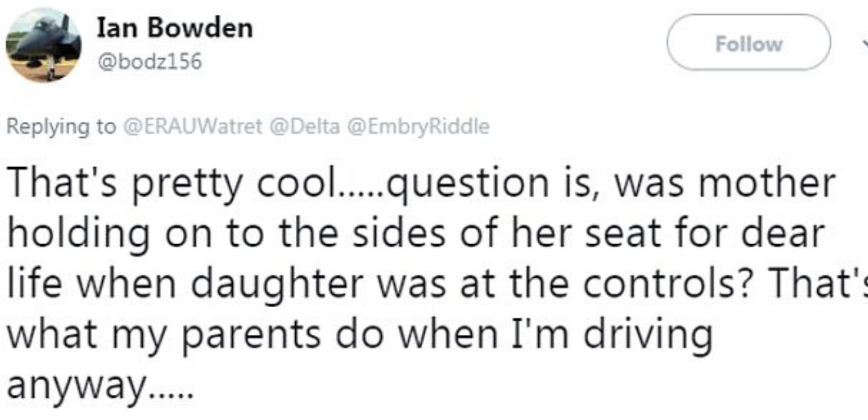Click the Ian Bowden display name
Screen dimensions: 868x420
pyautogui.click(x=175, y=28)
